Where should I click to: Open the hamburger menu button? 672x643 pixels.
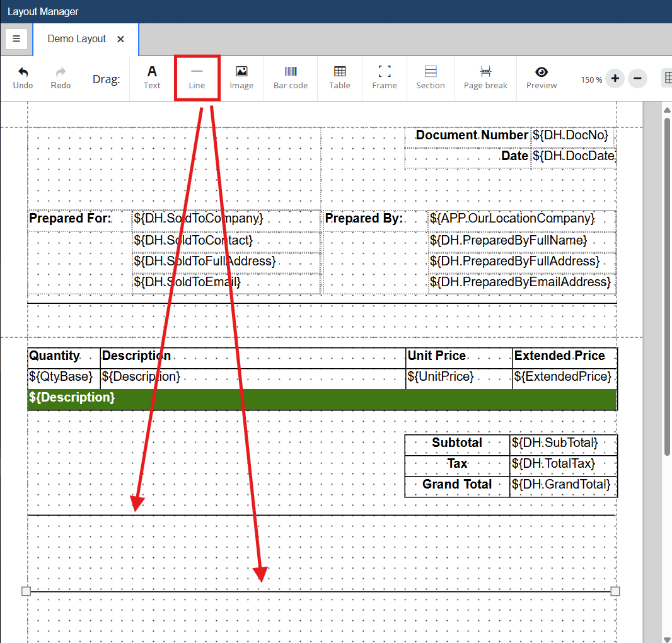click(16, 38)
